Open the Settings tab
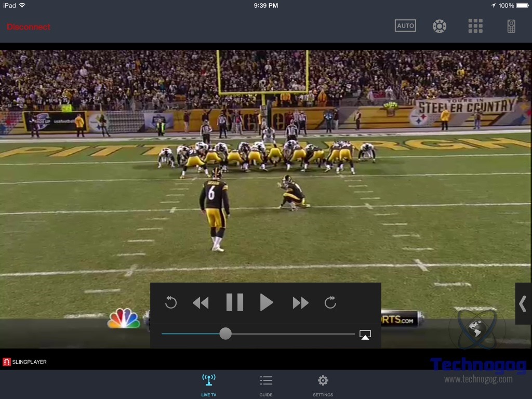The width and height of the screenshot is (532, 399). [x=323, y=385]
